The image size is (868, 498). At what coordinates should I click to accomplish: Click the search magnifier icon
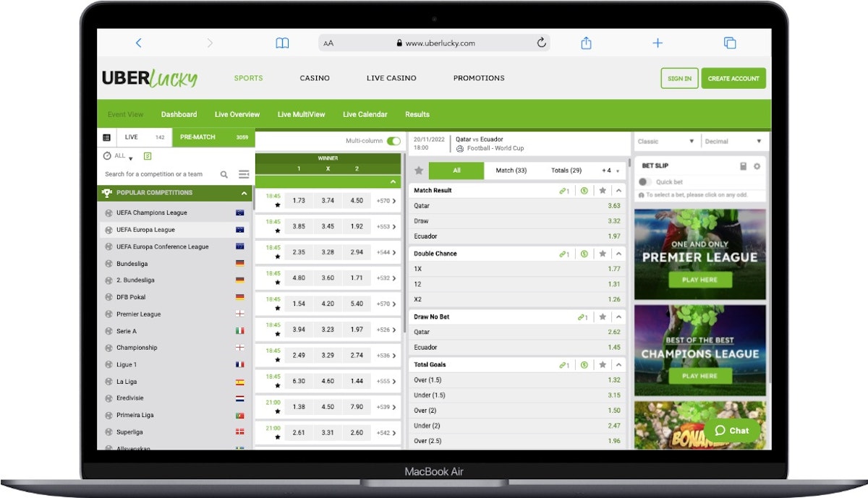[224, 174]
